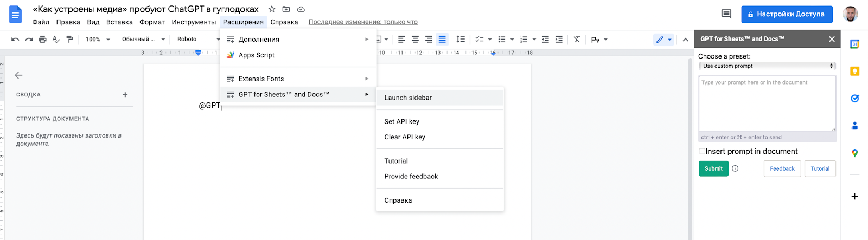Open Contacts side panel
The height and width of the screenshot is (240, 868).
click(854, 126)
